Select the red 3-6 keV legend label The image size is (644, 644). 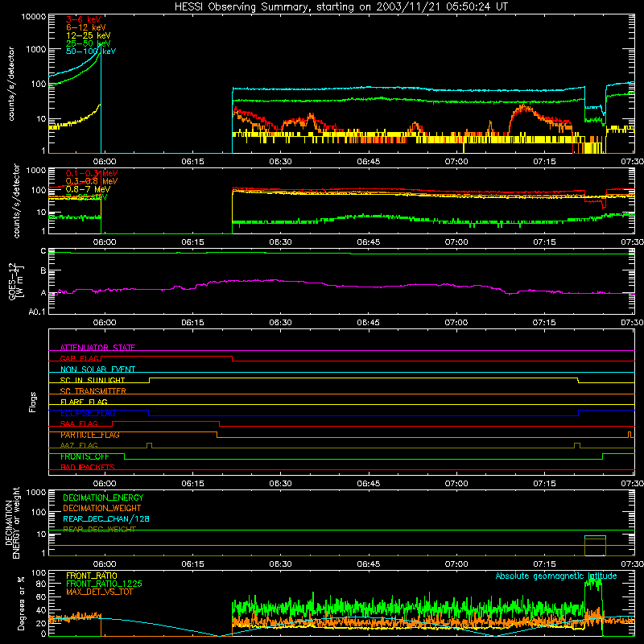pyautogui.click(x=84, y=19)
